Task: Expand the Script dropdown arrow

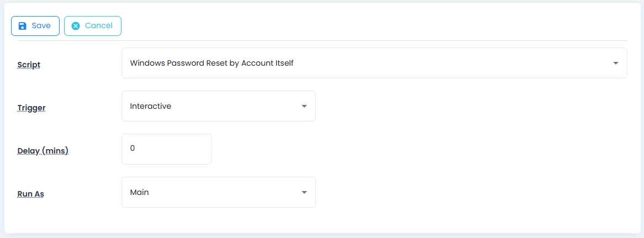Action: (x=616, y=63)
